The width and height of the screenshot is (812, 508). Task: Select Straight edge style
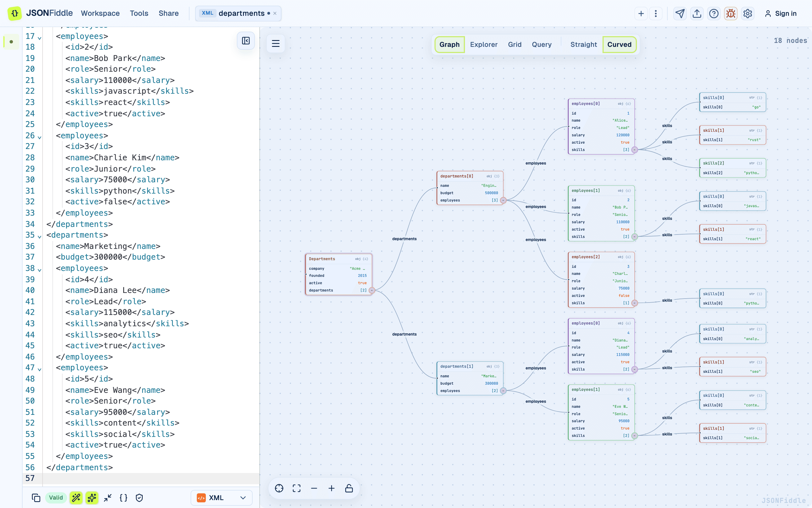click(x=584, y=44)
